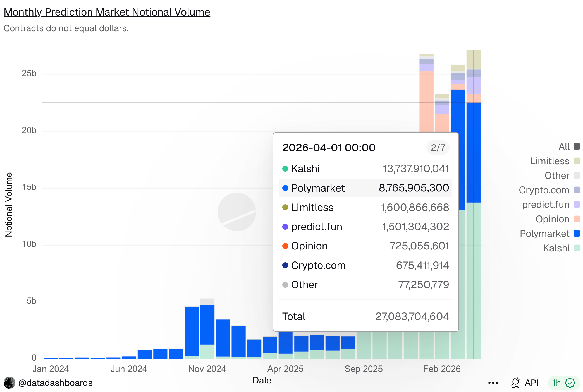Open the more options ellipsis menu
This screenshot has height=392, width=583.
[493, 383]
